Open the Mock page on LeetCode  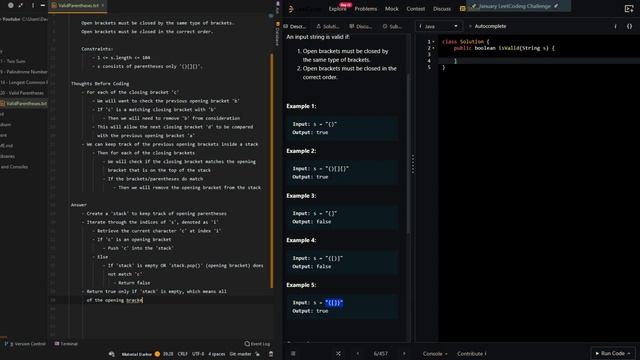pos(392,9)
